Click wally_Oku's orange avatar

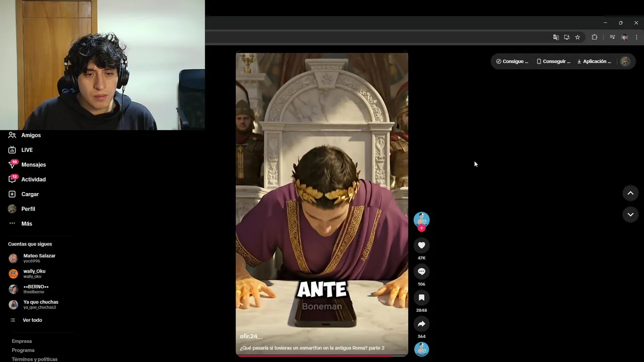point(13,274)
